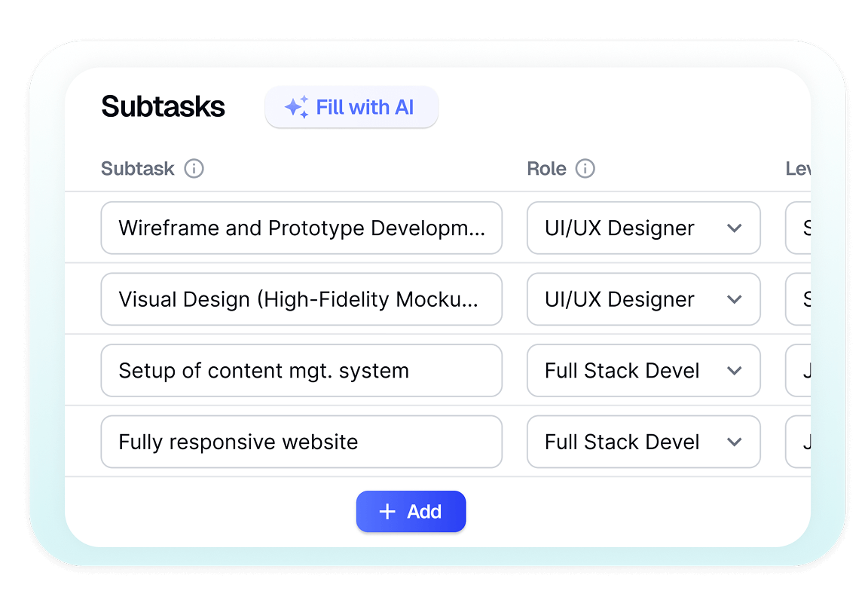This screenshot has width=868, height=606.
Task: Click the Subtasks section heading
Action: pyautogui.click(x=163, y=107)
